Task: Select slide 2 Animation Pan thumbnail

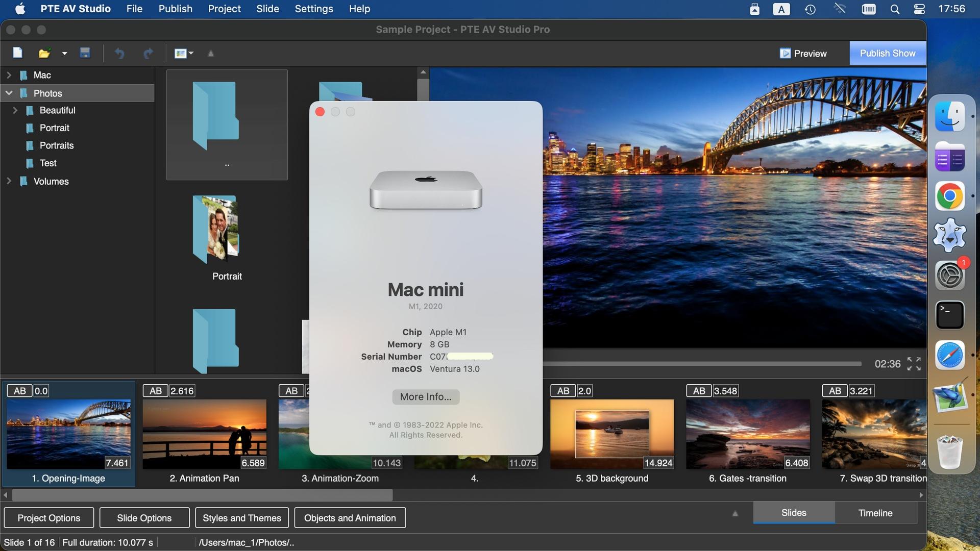Action: [204, 434]
